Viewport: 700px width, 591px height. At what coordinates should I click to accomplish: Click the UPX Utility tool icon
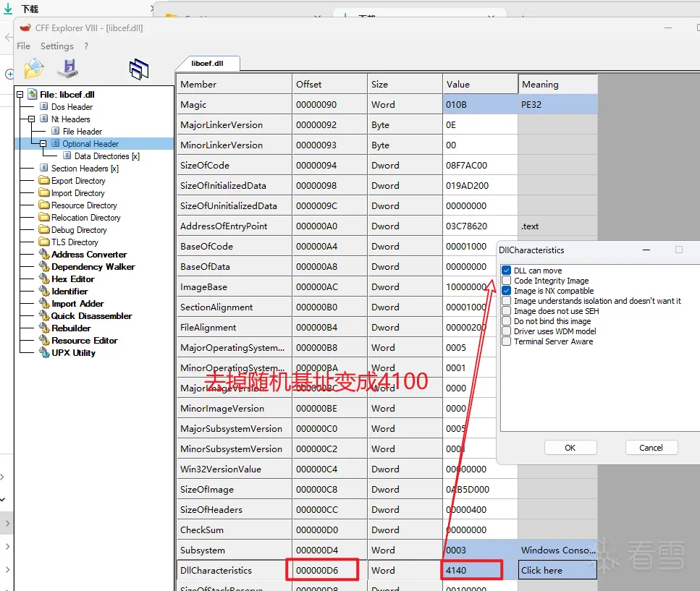(44, 352)
